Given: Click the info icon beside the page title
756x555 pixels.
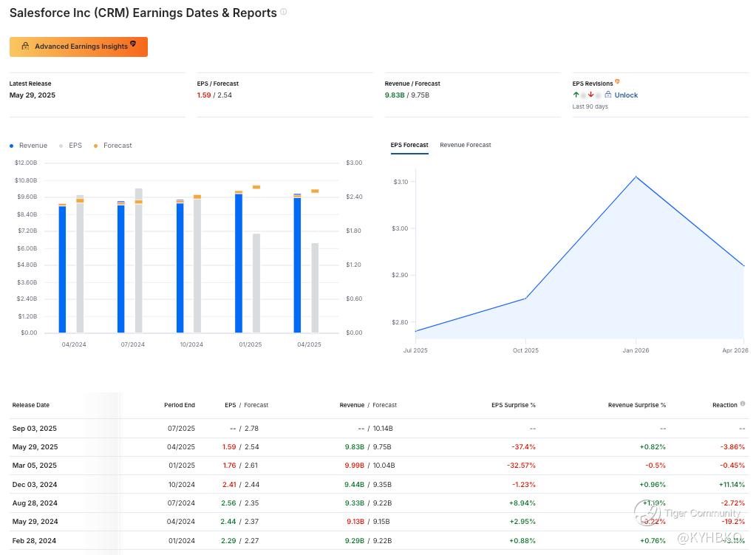Looking at the screenshot, I should (x=284, y=12).
